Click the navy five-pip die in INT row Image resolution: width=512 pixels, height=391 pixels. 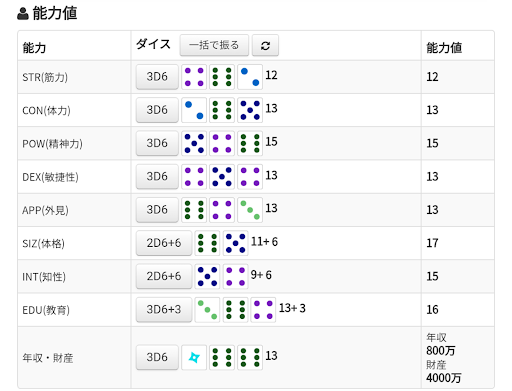[207, 276]
